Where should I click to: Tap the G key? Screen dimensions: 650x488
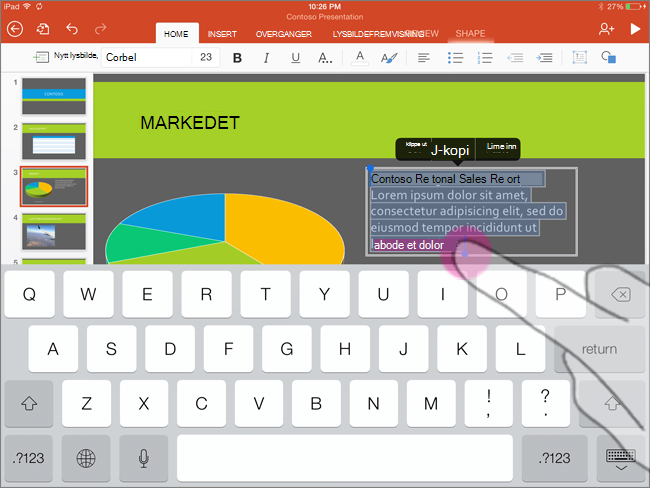click(286, 349)
